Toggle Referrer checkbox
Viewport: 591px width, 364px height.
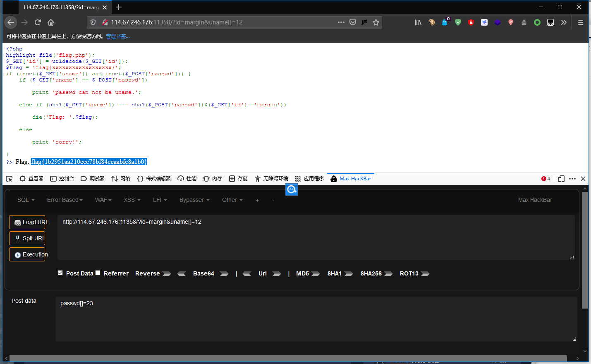click(98, 273)
